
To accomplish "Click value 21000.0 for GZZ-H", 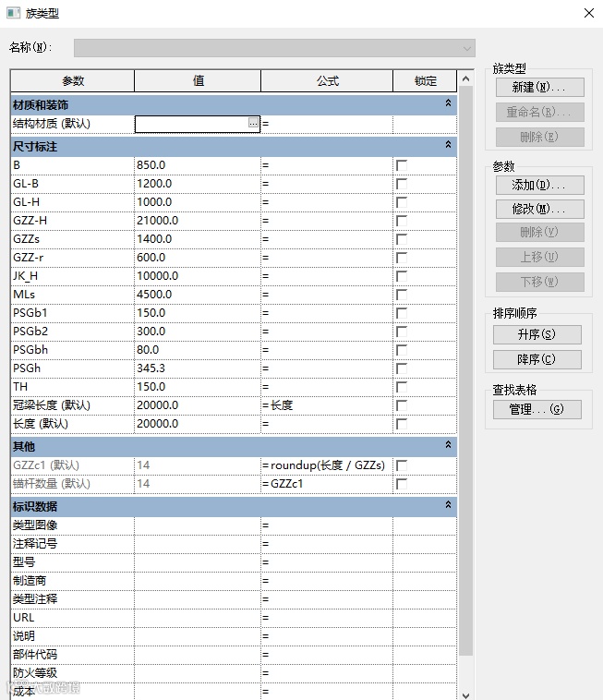I will [157, 221].
